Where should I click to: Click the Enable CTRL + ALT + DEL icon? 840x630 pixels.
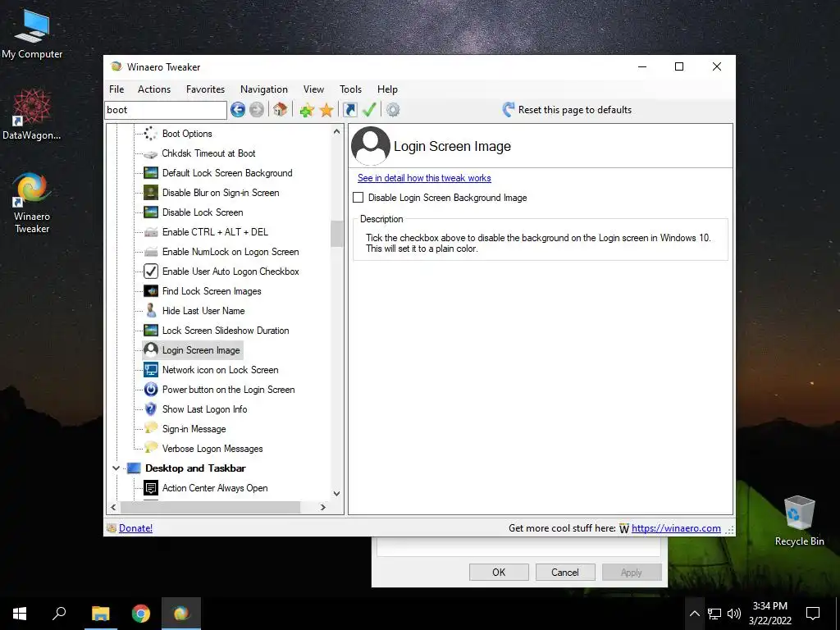(151, 232)
